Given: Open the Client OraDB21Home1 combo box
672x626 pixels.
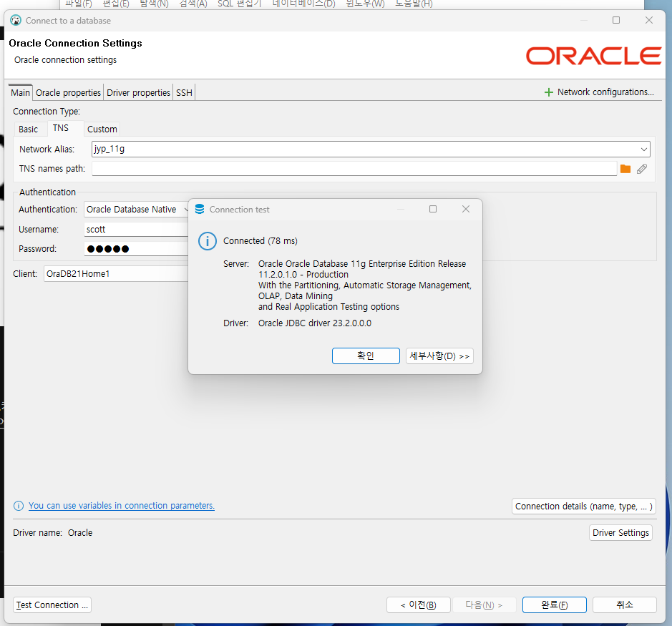Looking at the screenshot, I should [x=116, y=274].
